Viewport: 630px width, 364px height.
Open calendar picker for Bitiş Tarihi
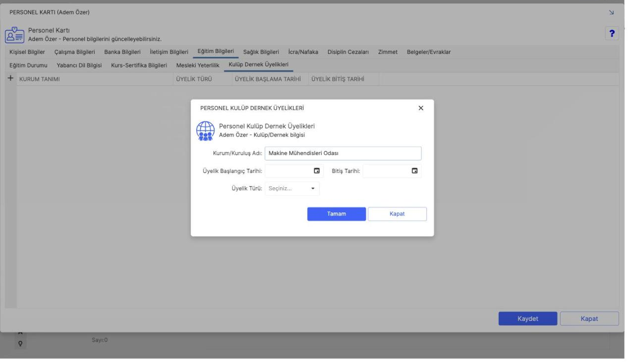[x=415, y=171]
